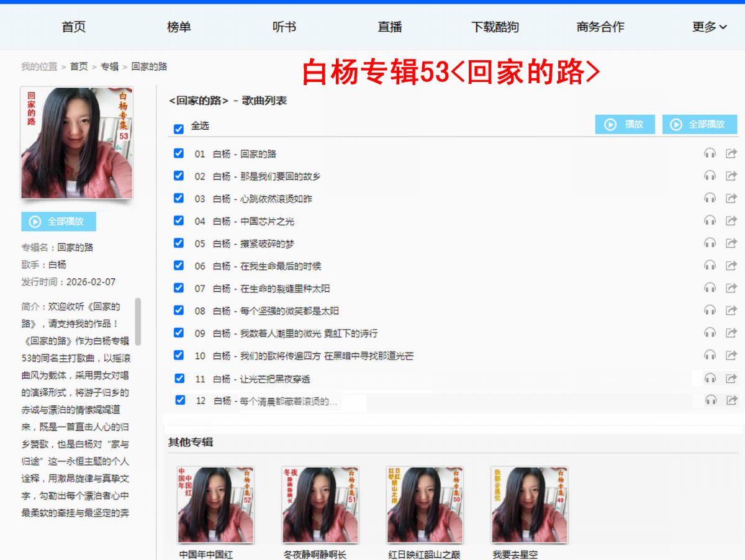Viewport: 745px width, 560px height.
Task: Click headphone listen icon for song 01
Action: 710,153
